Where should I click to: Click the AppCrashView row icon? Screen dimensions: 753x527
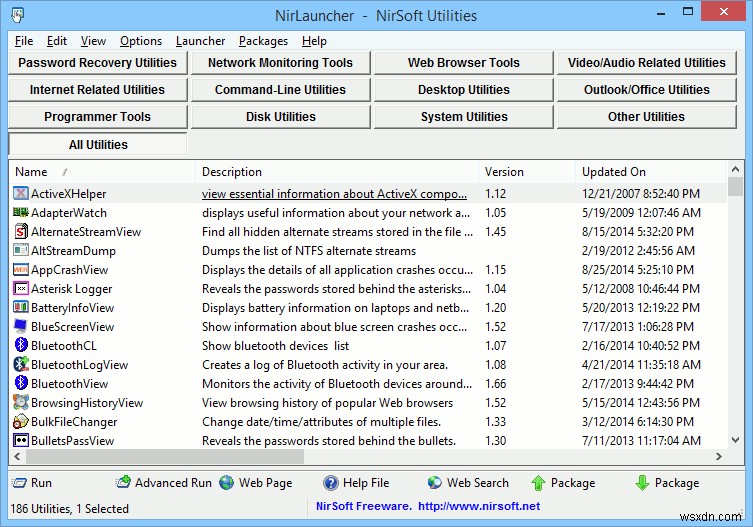(21, 270)
